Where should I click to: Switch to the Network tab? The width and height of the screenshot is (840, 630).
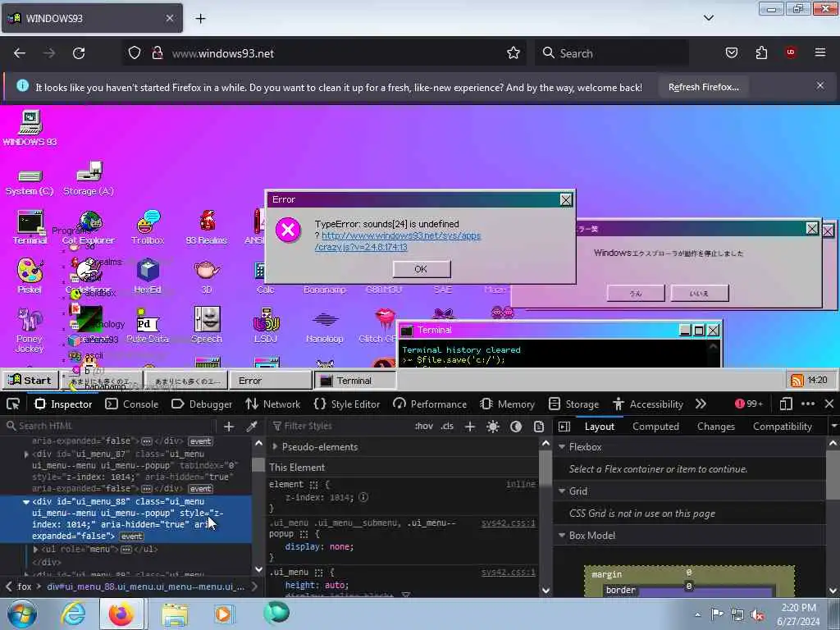[272, 404]
